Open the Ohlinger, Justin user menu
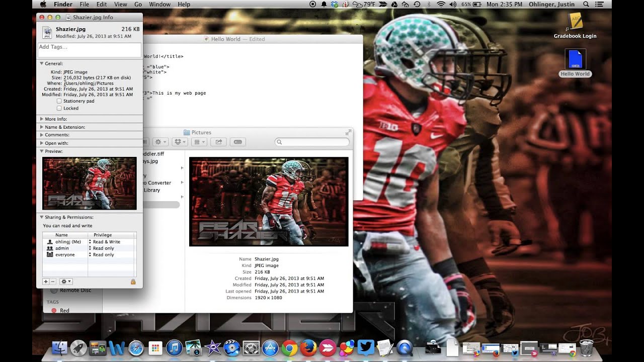 point(552,4)
